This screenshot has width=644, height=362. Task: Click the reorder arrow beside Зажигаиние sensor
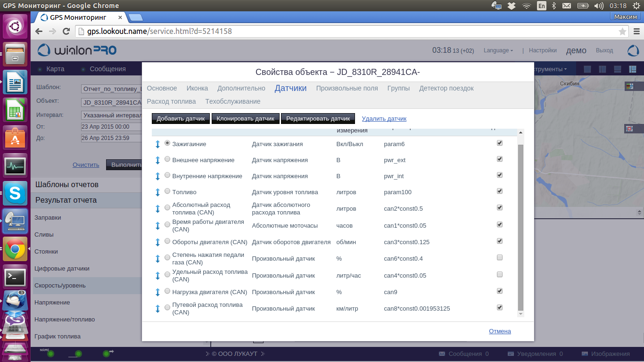click(157, 144)
